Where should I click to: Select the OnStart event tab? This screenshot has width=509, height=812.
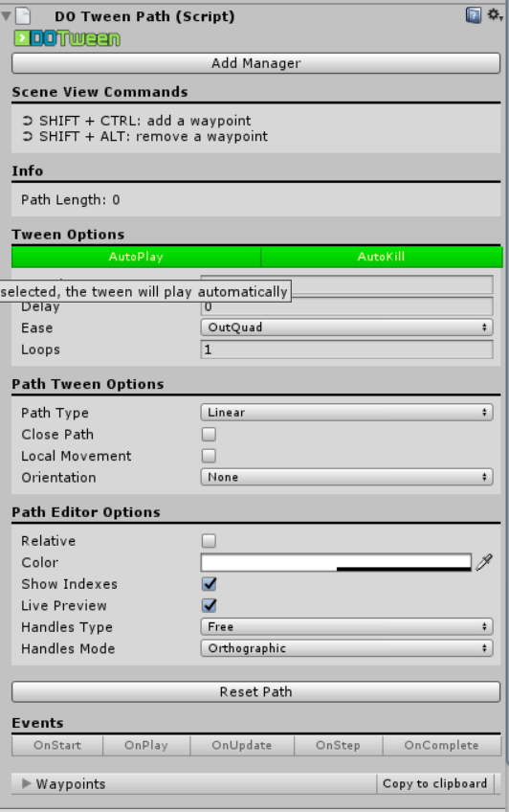pyautogui.click(x=57, y=745)
